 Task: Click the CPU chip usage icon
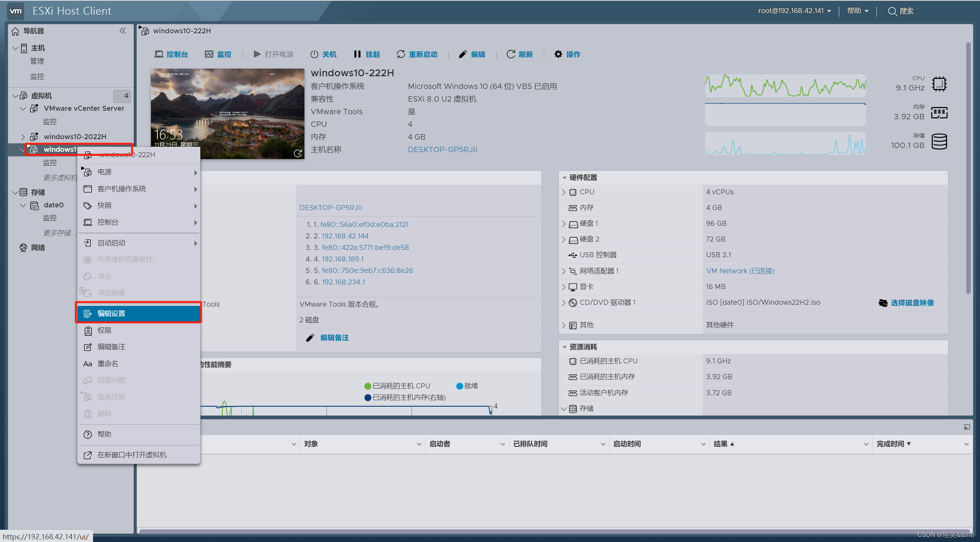click(939, 84)
